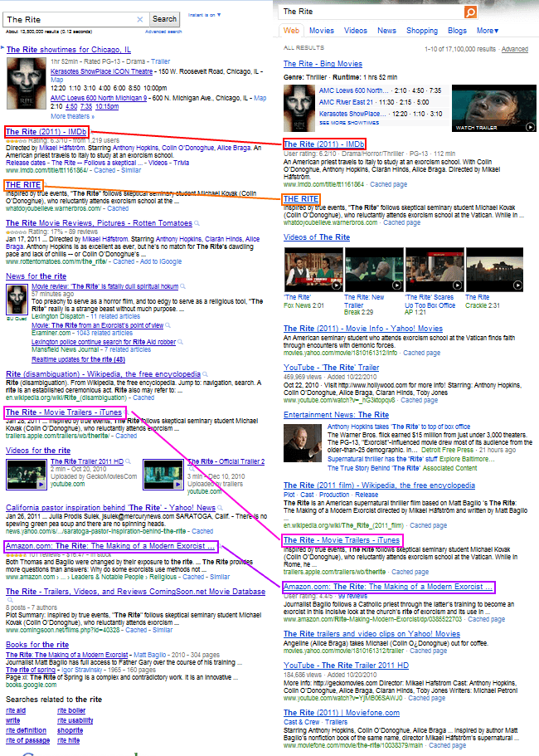
Task: Clear the Google search box with the X icon
Action: click(x=139, y=19)
